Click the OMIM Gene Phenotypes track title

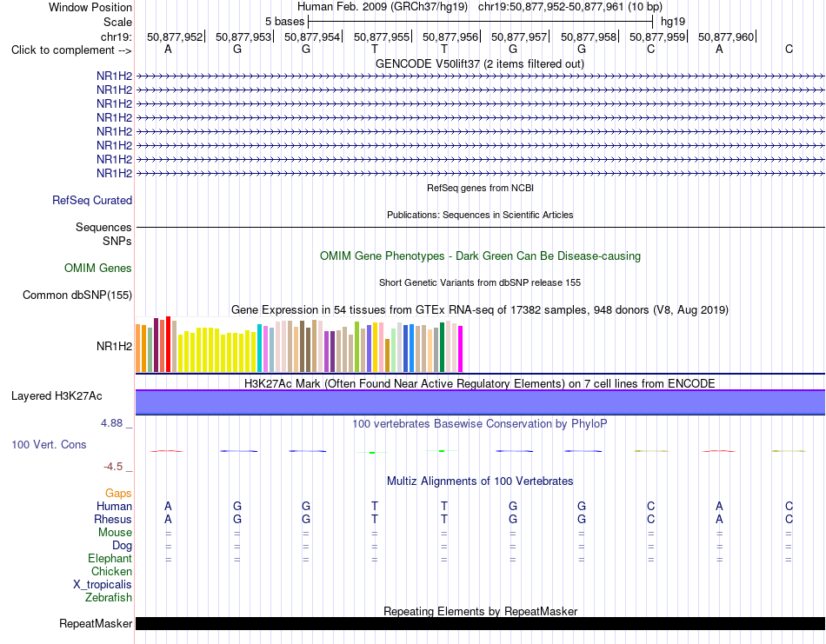(480, 256)
